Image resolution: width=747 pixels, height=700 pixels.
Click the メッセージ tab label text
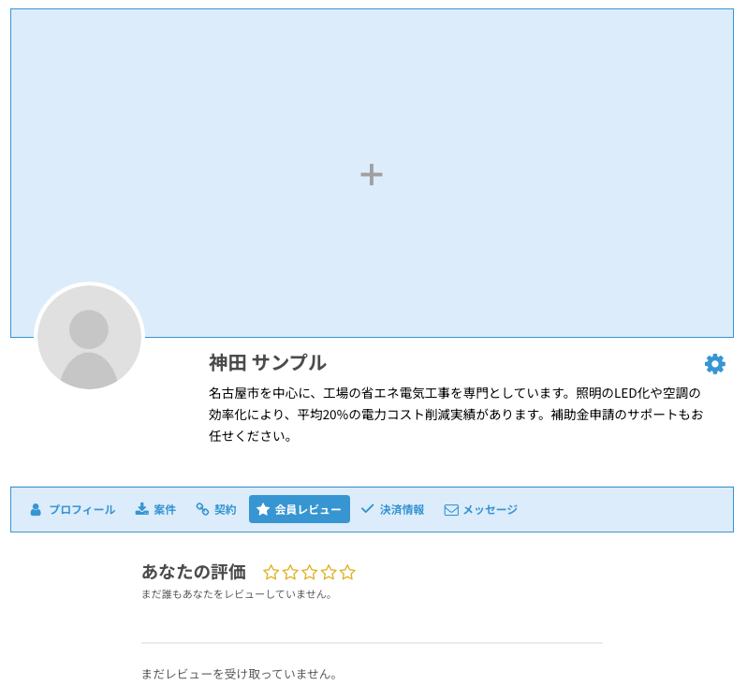click(x=490, y=510)
